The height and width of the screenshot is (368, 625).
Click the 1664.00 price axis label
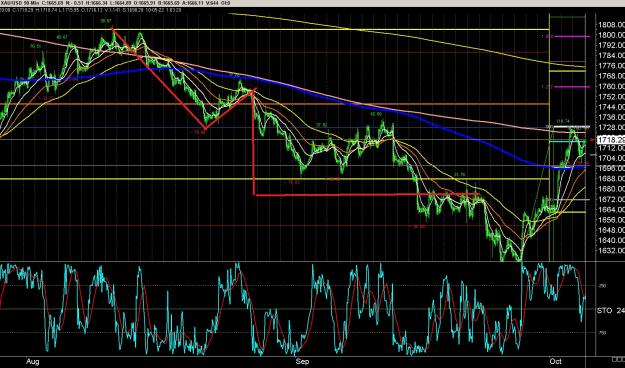coord(611,210)
